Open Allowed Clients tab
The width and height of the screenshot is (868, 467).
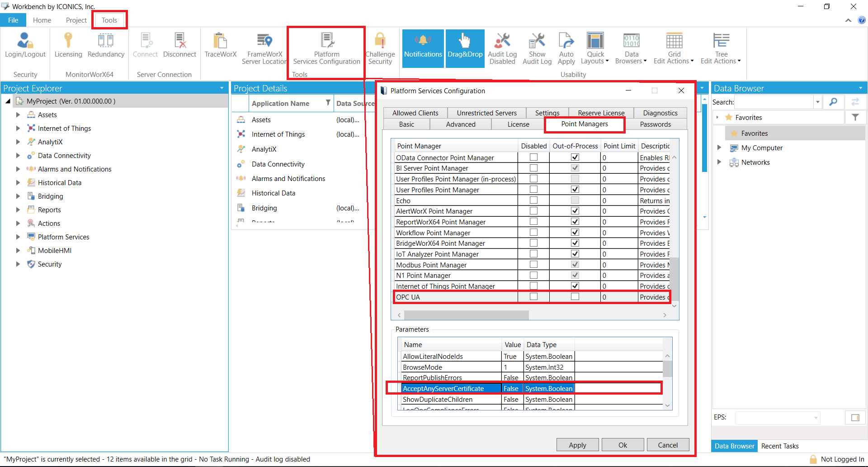pyautogui.click(x=415, y=113)
